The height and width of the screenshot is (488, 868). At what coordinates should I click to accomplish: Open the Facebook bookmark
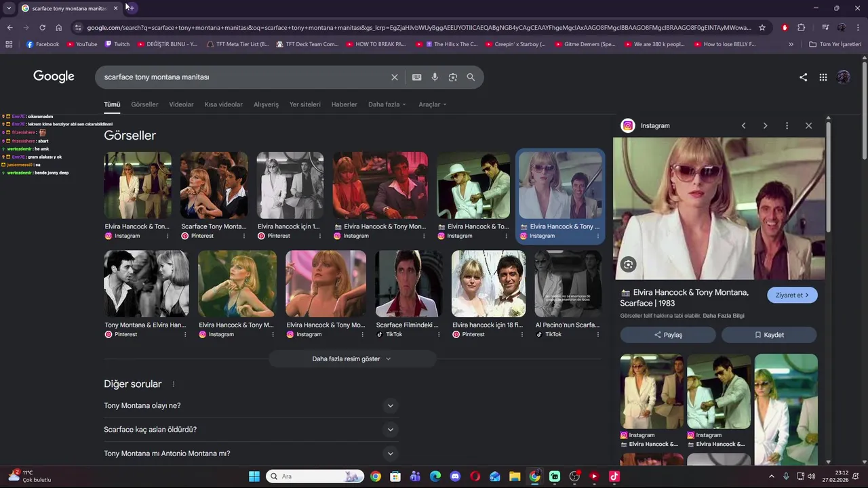tap(43, 44)
